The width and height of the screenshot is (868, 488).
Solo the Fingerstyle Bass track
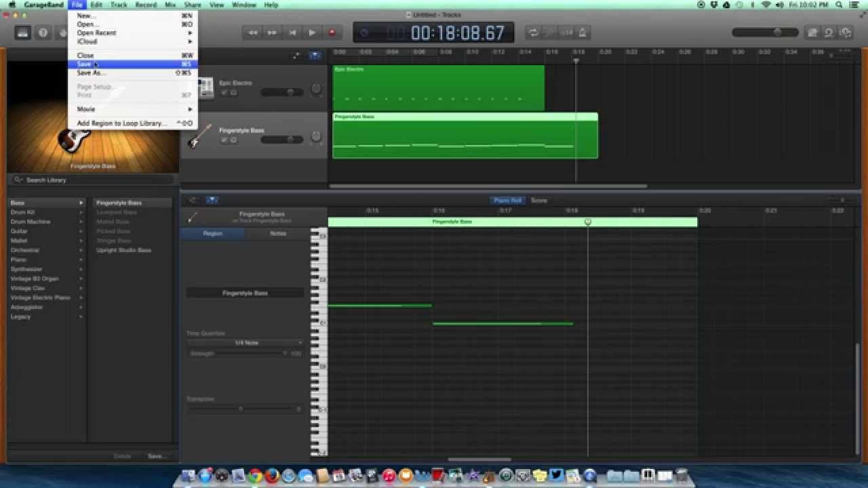click(x=233, y=140)
